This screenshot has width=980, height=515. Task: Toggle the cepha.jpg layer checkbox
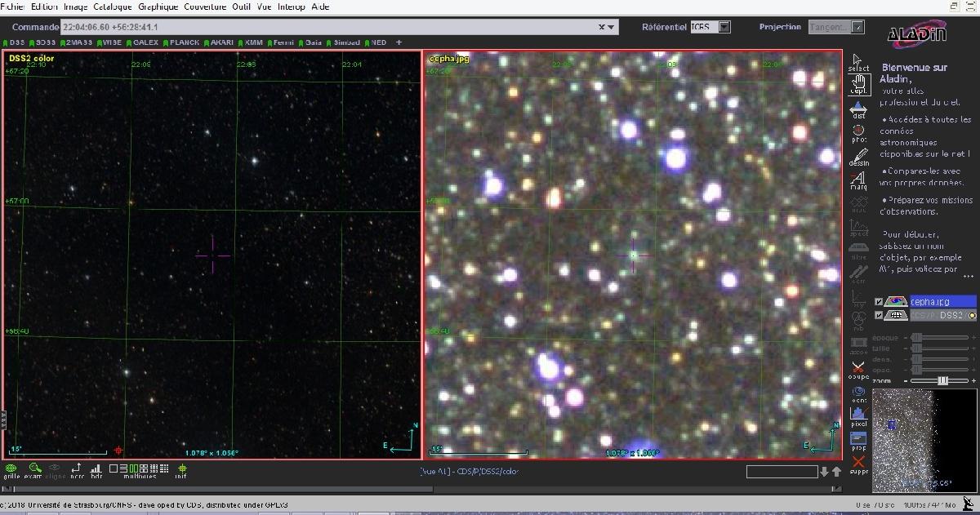[x=879, y=301]
